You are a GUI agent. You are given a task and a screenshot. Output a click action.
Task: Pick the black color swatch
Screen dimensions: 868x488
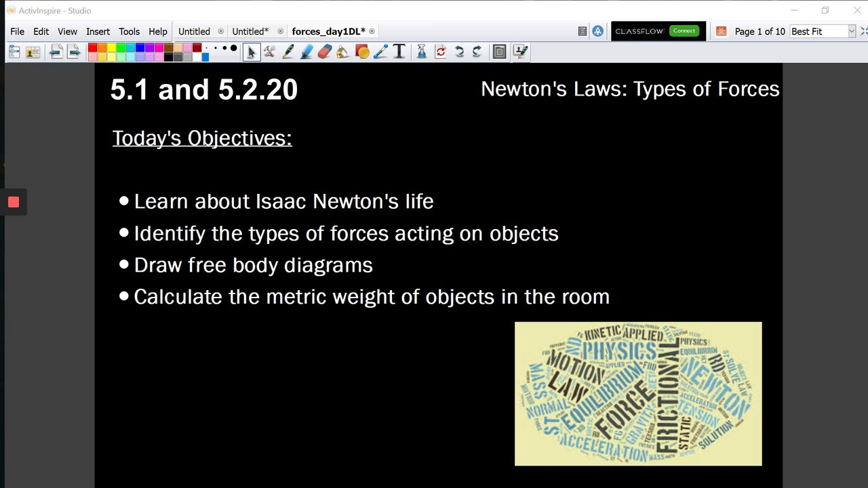168,57
